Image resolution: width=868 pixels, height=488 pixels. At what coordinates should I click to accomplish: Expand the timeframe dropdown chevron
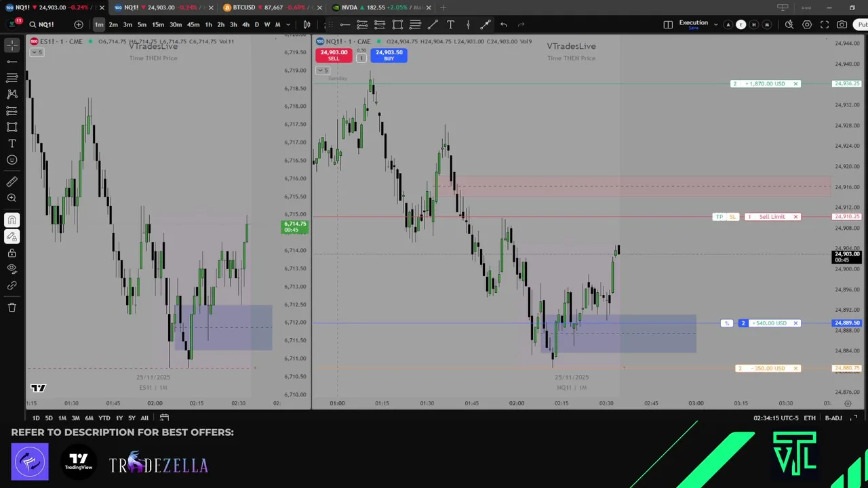pos(288,24)
